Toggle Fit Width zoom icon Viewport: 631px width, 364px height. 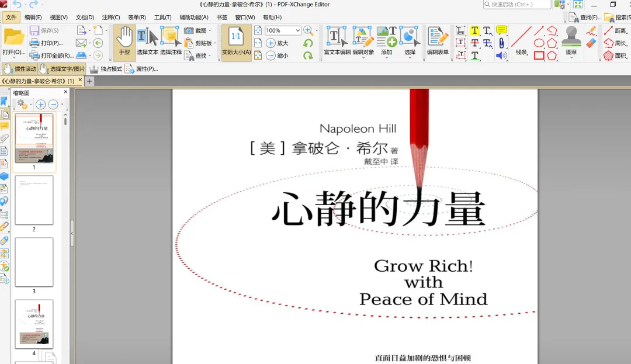[x=258, y=43]
